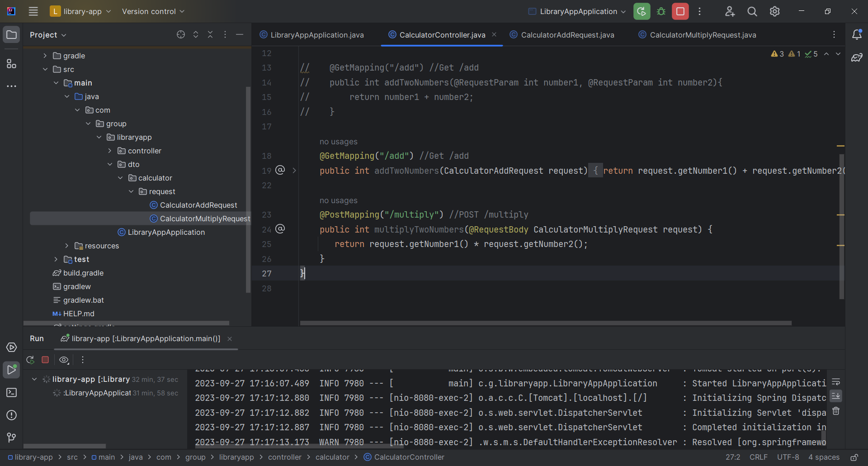Image resolution: width=868 pixels, height=466 pixels.
Task: Click line:column 27:2 indicator
Action: click(733, 457)
